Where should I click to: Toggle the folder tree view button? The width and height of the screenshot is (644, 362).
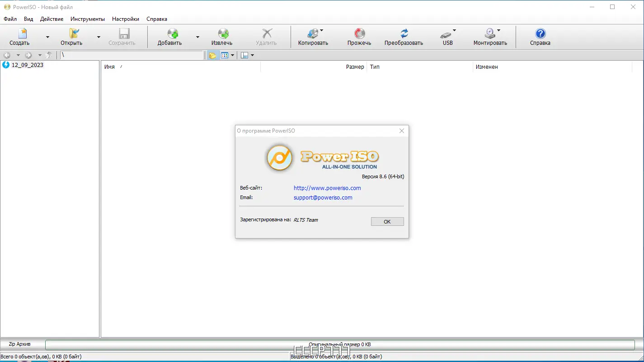pos(212,55)
